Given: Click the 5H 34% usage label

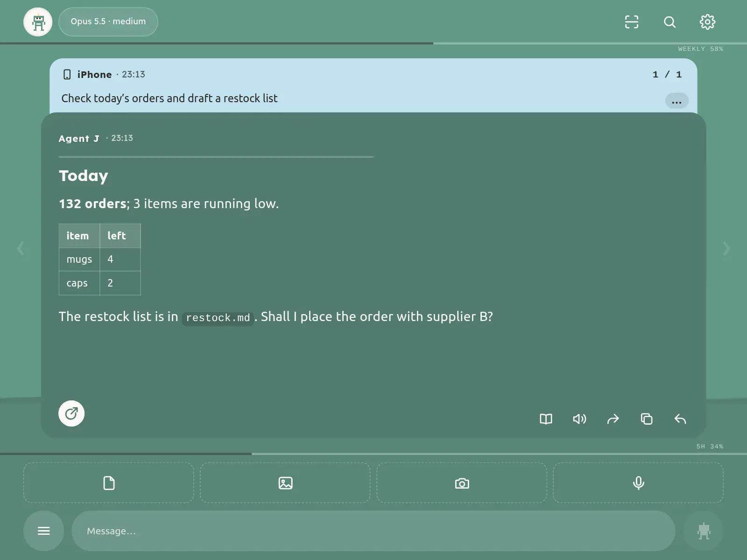Looking at the screenshot, I should [710, 447].
